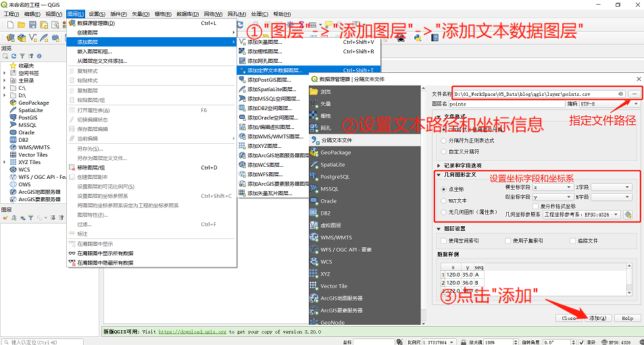644x345 pixels.
Task: Open the Settings menu in menu bar
Action: pyautogui.click(x=97, y=14)
